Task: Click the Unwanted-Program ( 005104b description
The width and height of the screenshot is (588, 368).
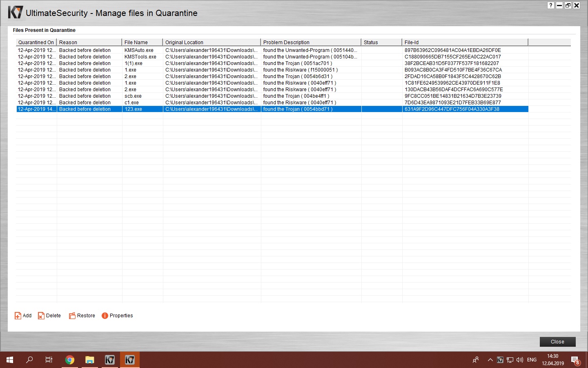Action: (x=310, y=57)
